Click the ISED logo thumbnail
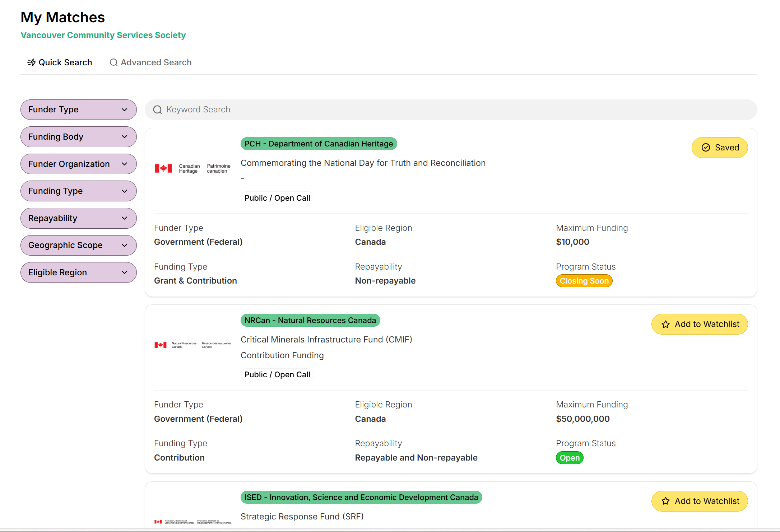This screenshot has height=532, width=780. tap(193, 522)
